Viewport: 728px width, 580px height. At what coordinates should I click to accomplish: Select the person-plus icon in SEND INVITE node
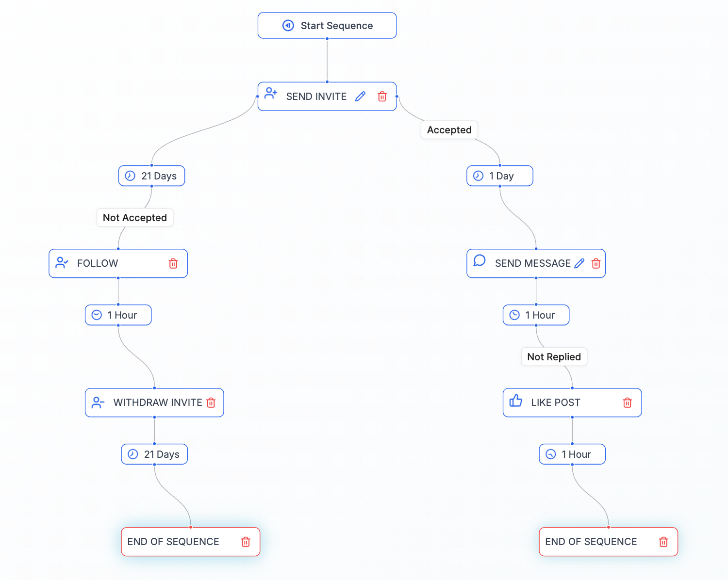[270, 96]
